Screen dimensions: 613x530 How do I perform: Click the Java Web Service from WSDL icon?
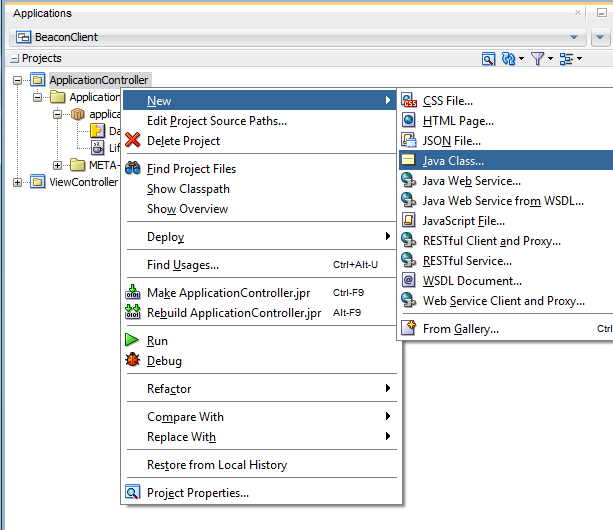pyautogui.click(x=409, y=200)
